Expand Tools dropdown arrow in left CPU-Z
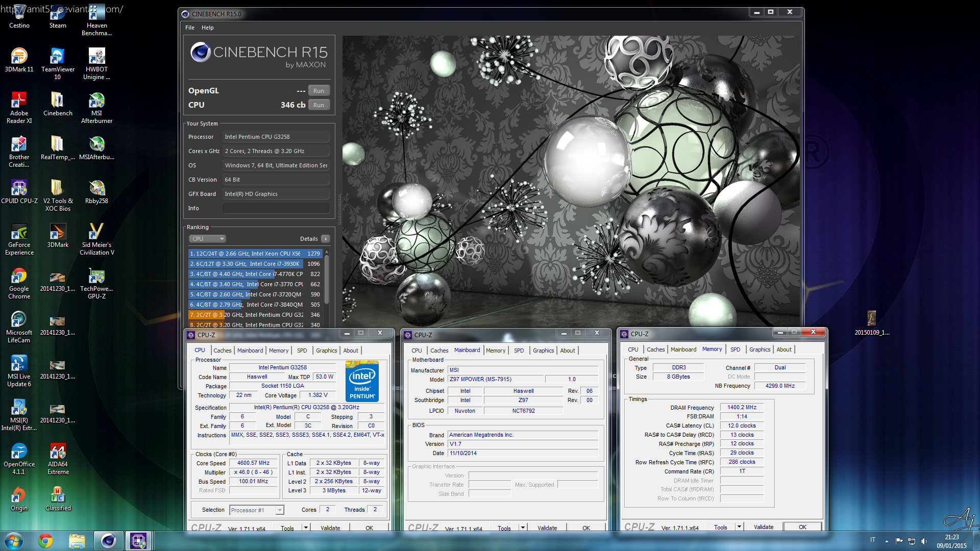Screen dimensions: 980x551 click(306, 528)
